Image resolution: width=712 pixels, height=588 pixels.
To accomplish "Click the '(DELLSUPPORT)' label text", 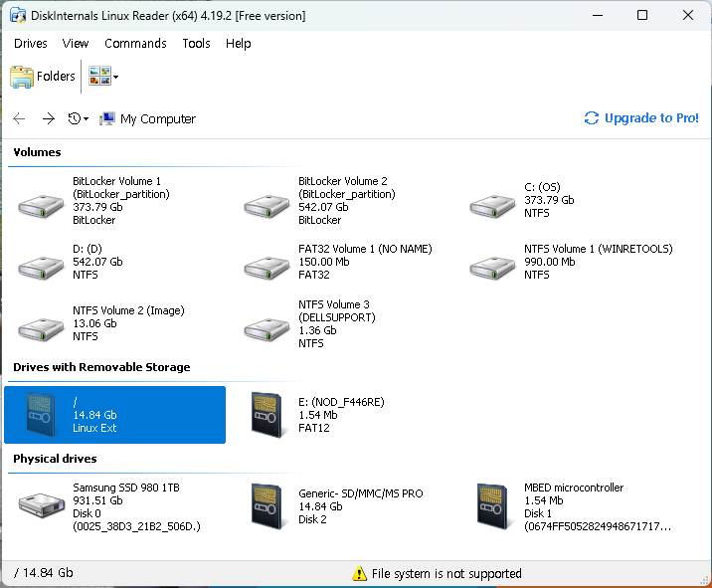I will coord(337,317).
